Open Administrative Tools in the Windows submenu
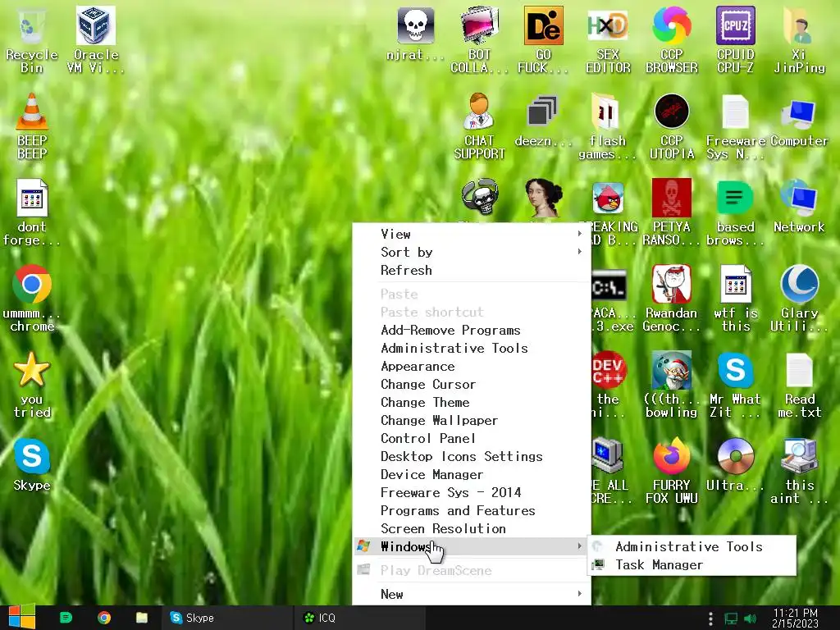 pyautogui.click(x=692, y=546)
